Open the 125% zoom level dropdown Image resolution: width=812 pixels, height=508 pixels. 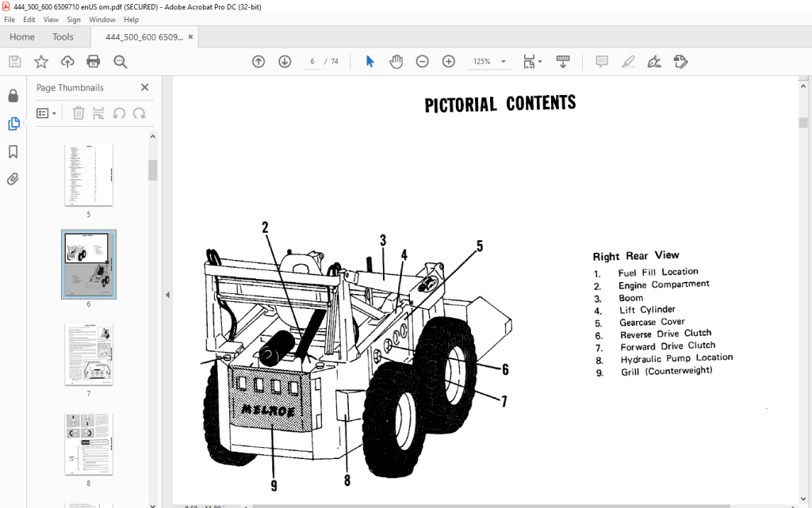[488, 62]
